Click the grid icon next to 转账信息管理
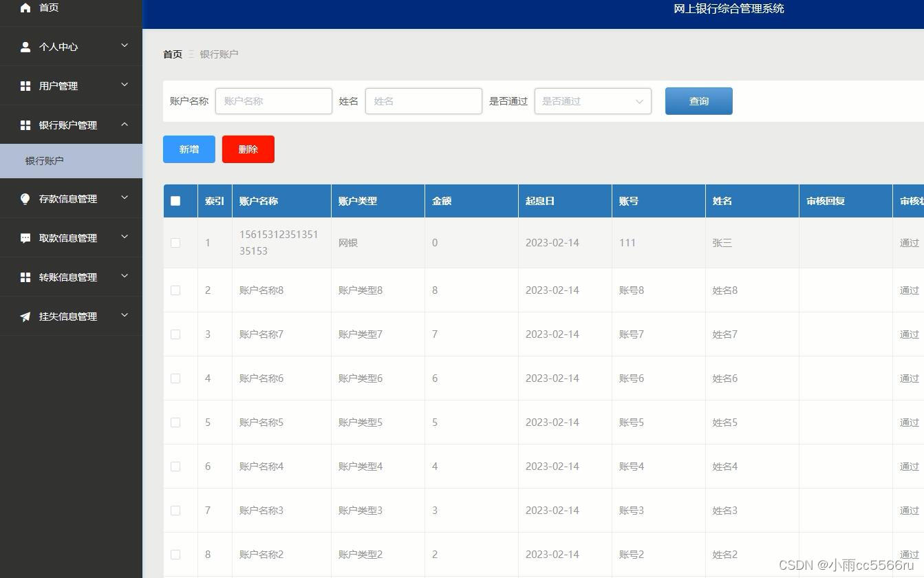 click(x=25, y=277)
